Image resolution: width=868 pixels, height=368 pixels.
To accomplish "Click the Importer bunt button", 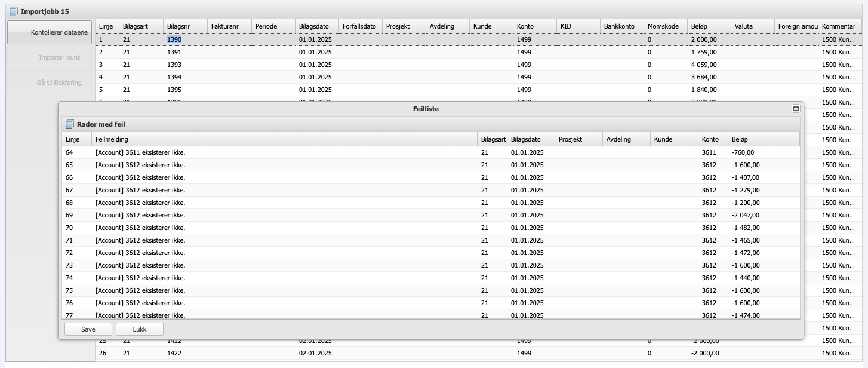I will click(x=51, y=57).
